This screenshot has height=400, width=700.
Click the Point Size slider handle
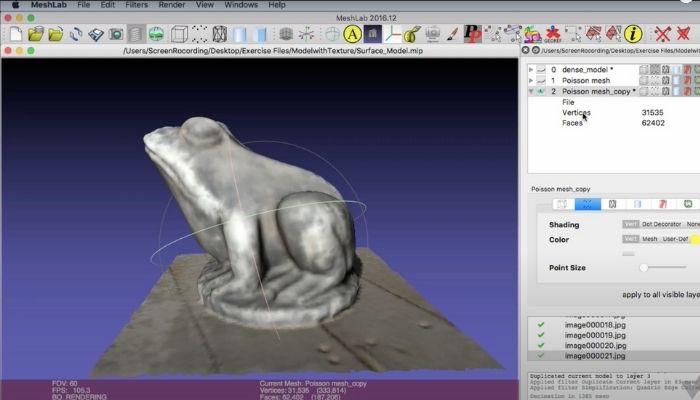(644, 267)
